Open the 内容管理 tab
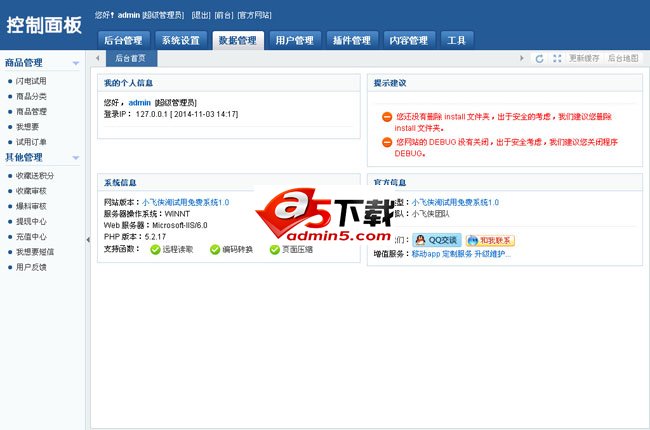Viewport: 650px width, 430px height. pos(409,40)
